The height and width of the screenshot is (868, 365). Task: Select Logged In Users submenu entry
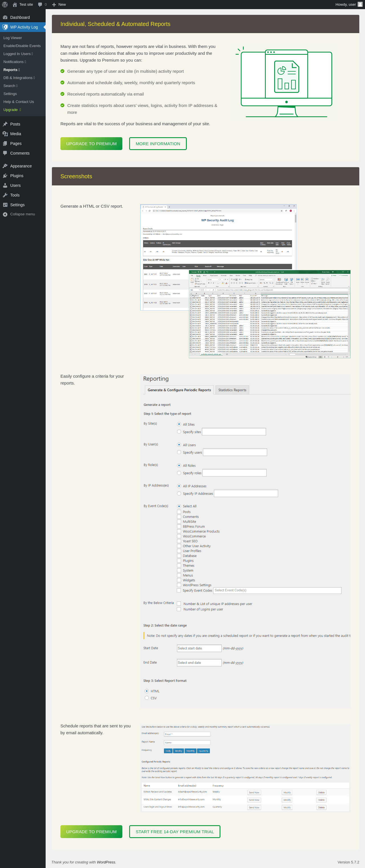tap(18, 54)
